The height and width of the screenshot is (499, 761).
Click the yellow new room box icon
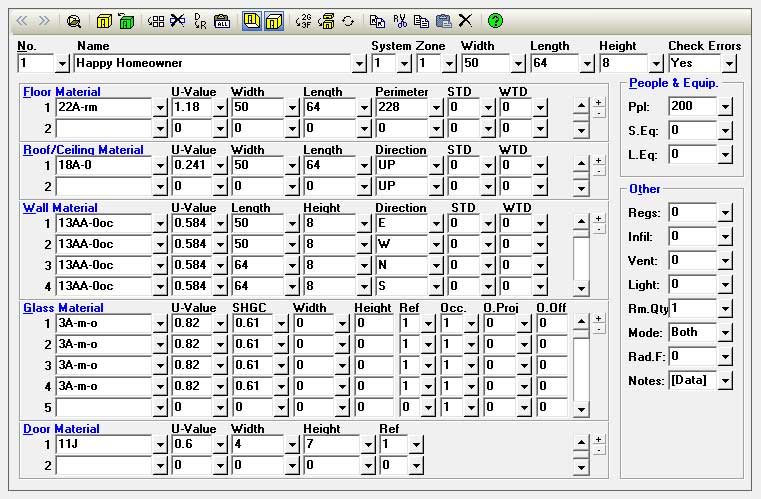pyautogui.click(x=104, y=21)
